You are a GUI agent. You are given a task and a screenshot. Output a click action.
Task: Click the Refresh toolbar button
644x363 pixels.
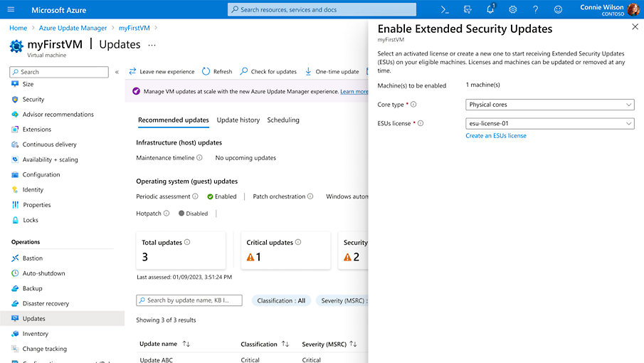217,72
